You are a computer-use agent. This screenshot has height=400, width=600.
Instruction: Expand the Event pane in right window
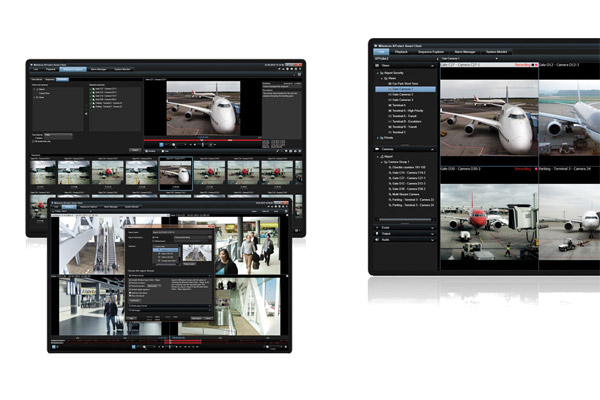point(432,228)
